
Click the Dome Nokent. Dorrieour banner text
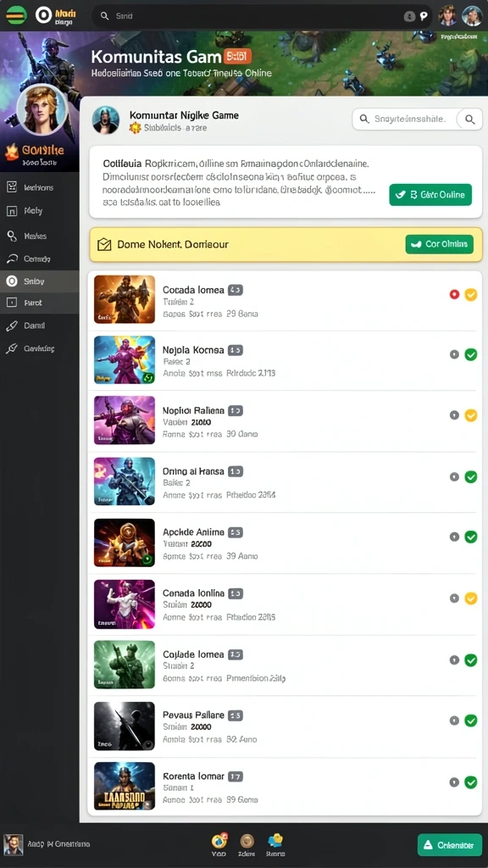(173, 244)
